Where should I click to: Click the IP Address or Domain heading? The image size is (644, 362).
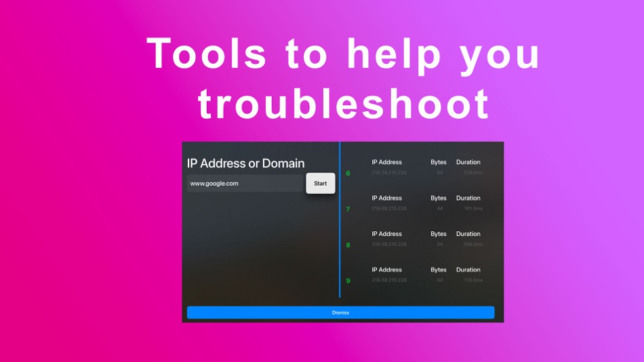pyautogui.click(x=245, y=163)
